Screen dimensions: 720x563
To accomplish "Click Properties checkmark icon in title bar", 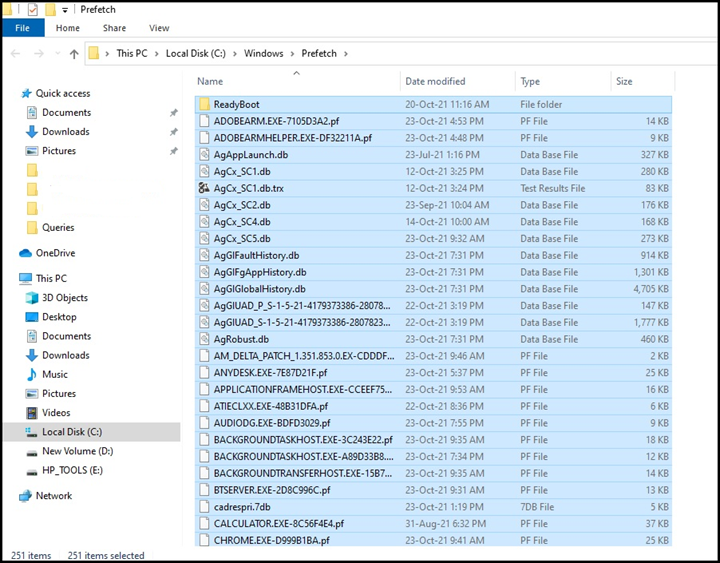I will tap(32, 9).
